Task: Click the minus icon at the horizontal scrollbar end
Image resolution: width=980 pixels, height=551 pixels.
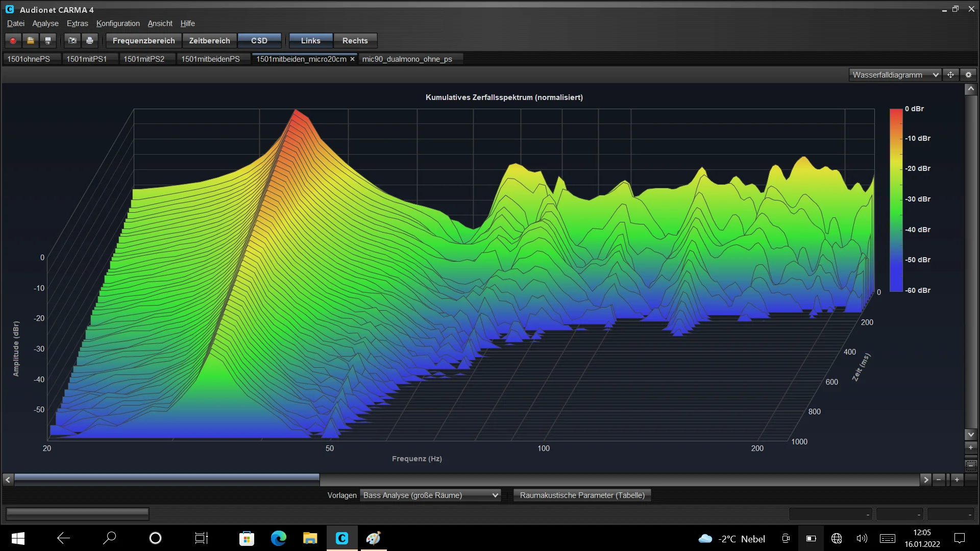Action: pyautogui.click(x=939, y=480)
